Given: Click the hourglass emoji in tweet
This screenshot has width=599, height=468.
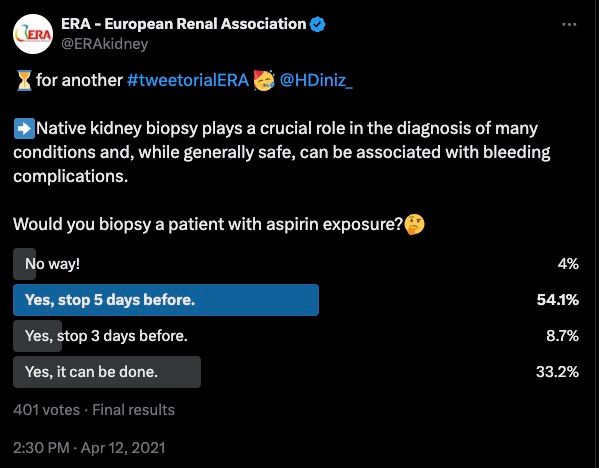Looking at the screenshot, I should [x=24, y=80].
